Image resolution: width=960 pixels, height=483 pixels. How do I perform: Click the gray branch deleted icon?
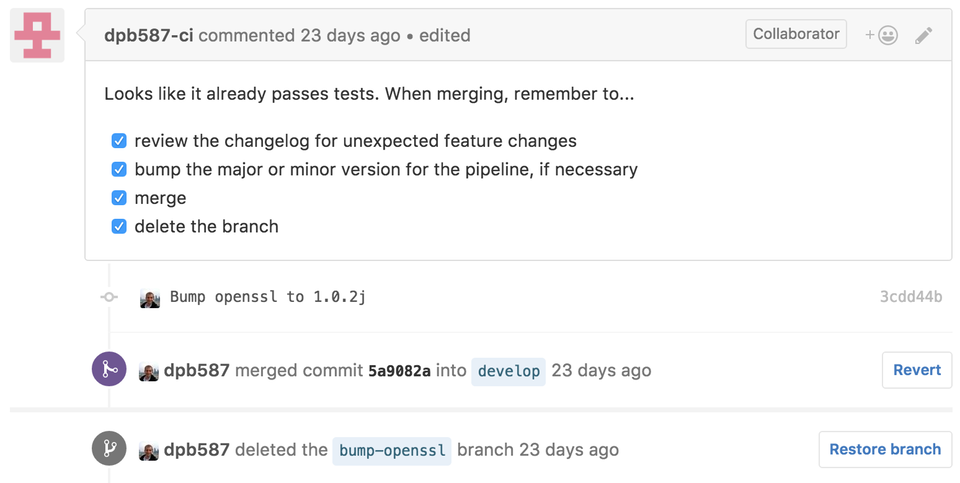click(109, 449)
